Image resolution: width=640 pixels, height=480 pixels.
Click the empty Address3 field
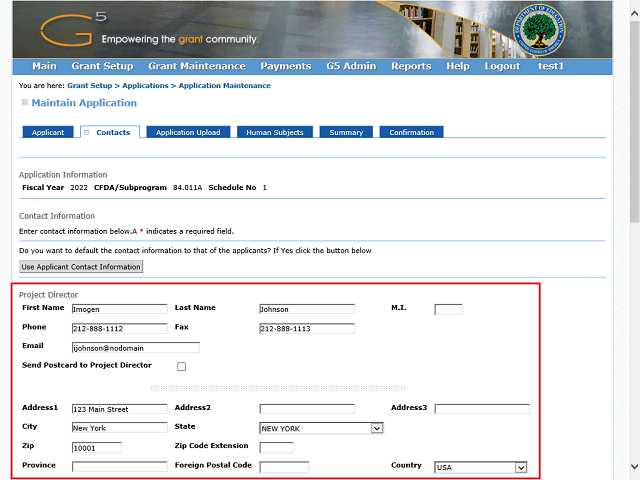tap(482, 409)
